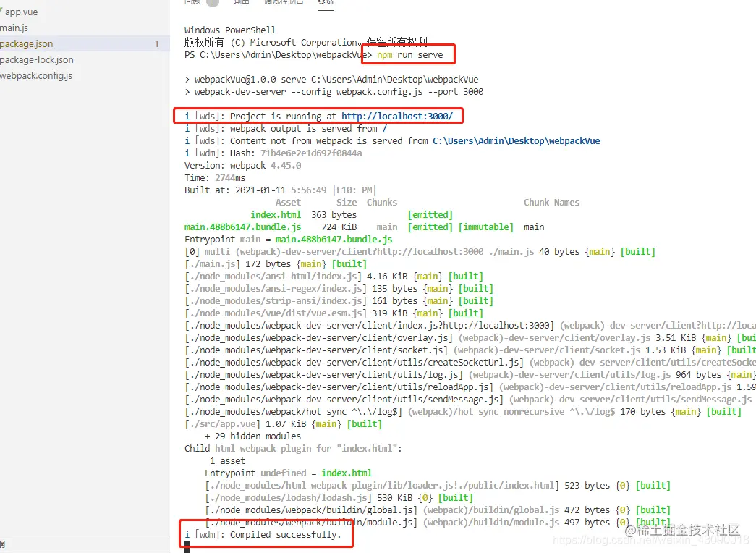Open webpack.config.js file
Screen dimensions: 756x553
point(36,76)
